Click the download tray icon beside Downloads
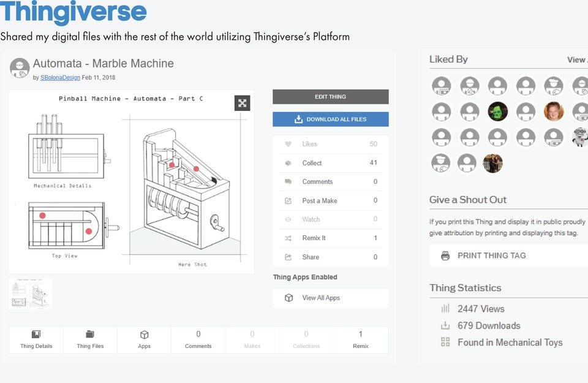 445,325
